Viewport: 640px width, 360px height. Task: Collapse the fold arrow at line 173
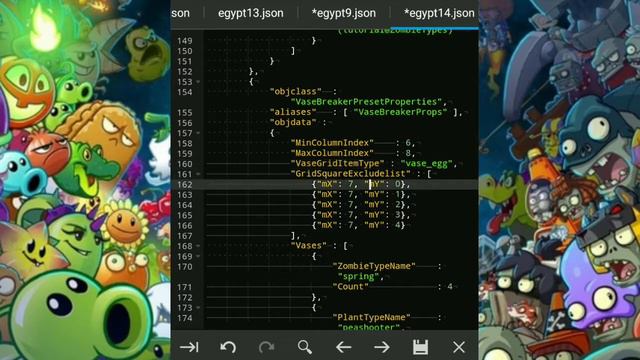click(x=198, y=308)
